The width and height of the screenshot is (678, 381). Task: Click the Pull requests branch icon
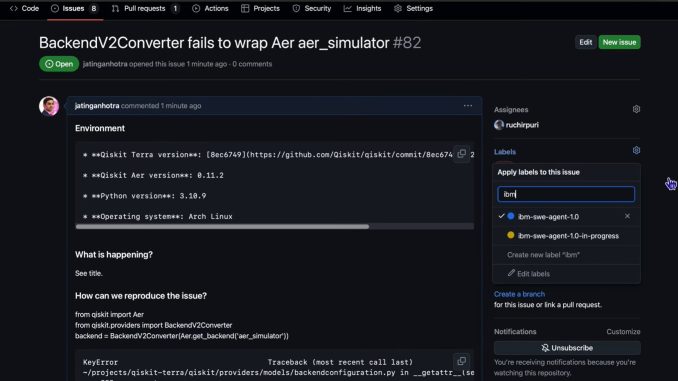pyautogui.click(x=115, y=8)
